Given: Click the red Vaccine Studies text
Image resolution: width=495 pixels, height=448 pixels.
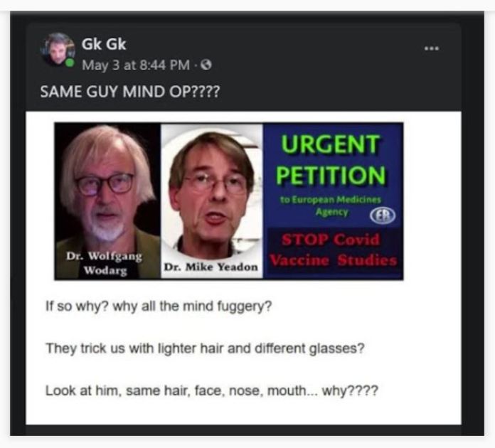Looking at the screenshot, I should click(333, 260).
